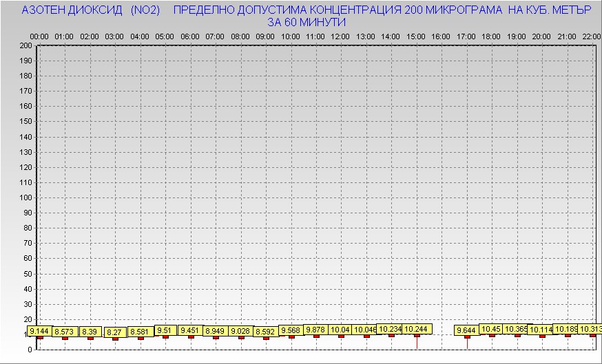This screenshot has height=364, width=602.
Task: Click the 8.39 data label at 02:00
Action: click(90, 332)
